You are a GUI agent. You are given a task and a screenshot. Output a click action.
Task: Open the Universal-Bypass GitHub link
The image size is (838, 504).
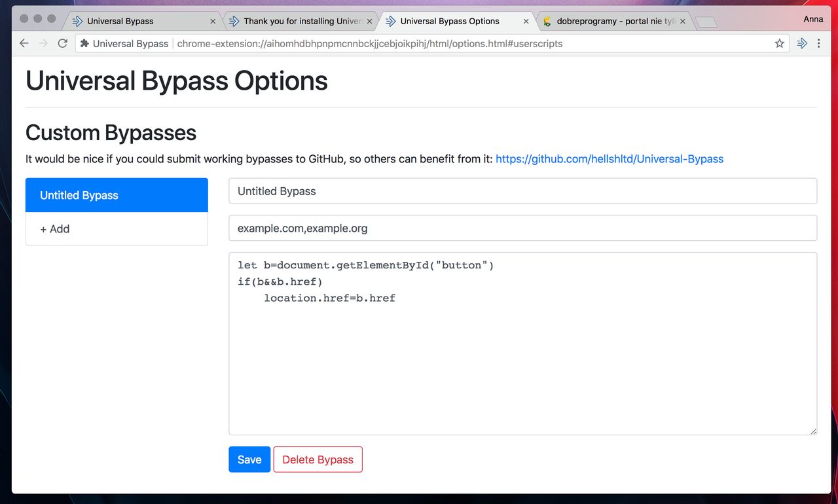[x=609, y=159]
